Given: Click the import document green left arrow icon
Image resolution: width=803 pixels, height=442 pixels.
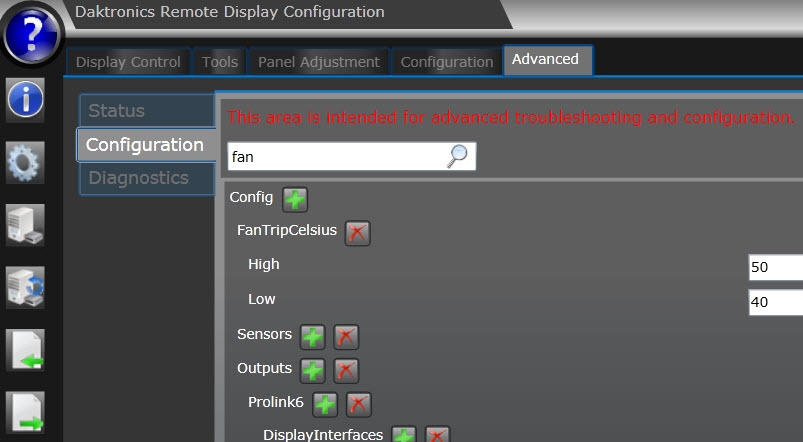Looking at the screenshot, I should coord(26,350).
